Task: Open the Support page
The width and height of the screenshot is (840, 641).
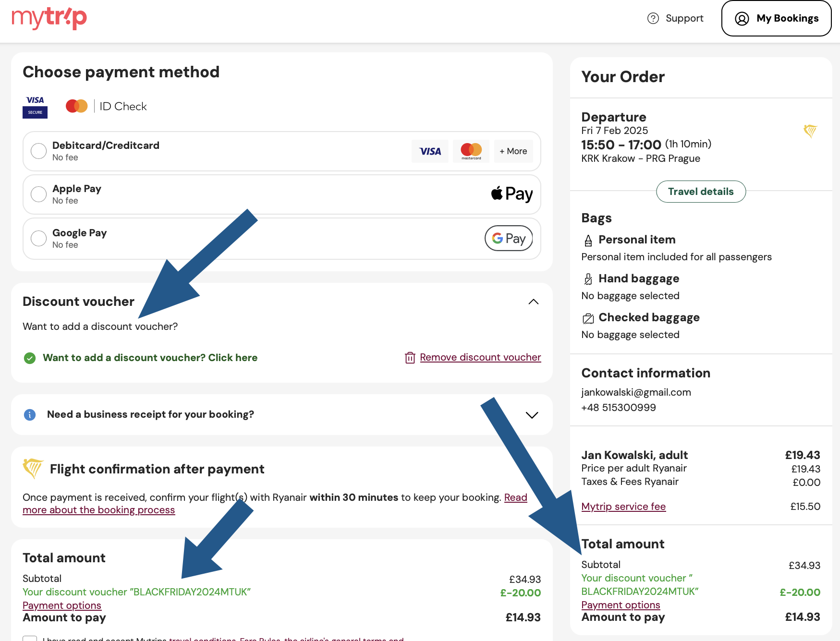Action: (x=684, y=18)
